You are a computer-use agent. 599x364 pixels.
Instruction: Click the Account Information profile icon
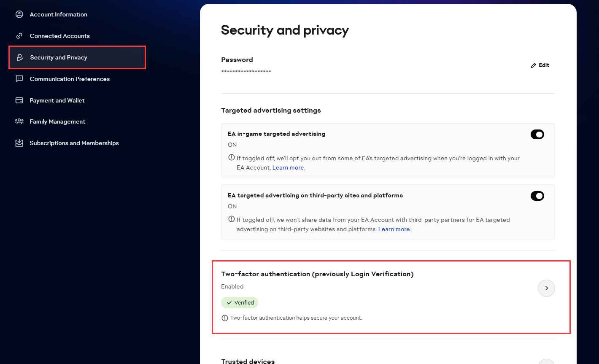pyautogui.click(x=19, y=14)
